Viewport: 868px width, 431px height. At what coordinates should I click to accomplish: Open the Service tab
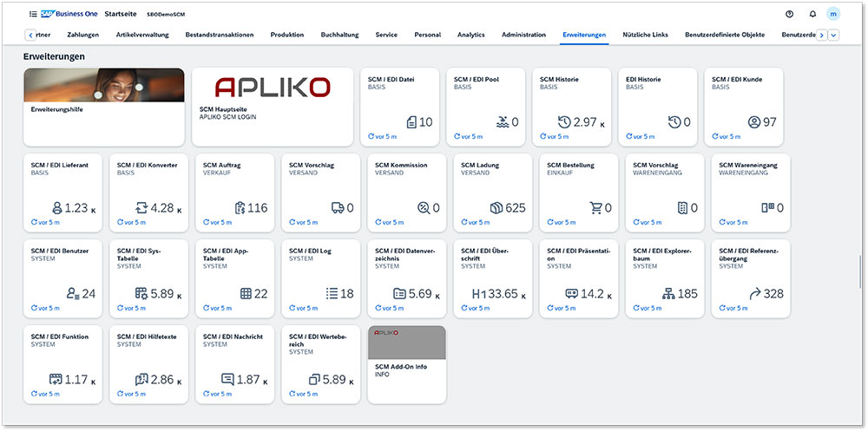pyautogui.click(x=386, y=35)
